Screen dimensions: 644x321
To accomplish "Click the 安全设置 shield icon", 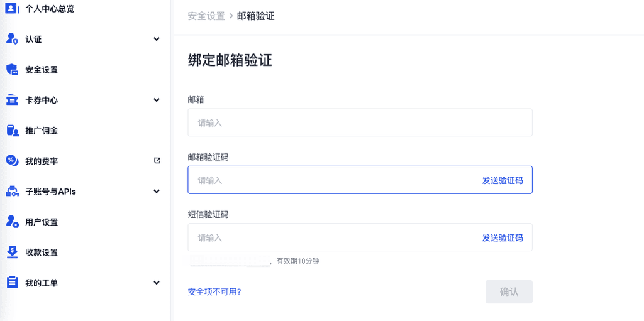I will (12, 70).
